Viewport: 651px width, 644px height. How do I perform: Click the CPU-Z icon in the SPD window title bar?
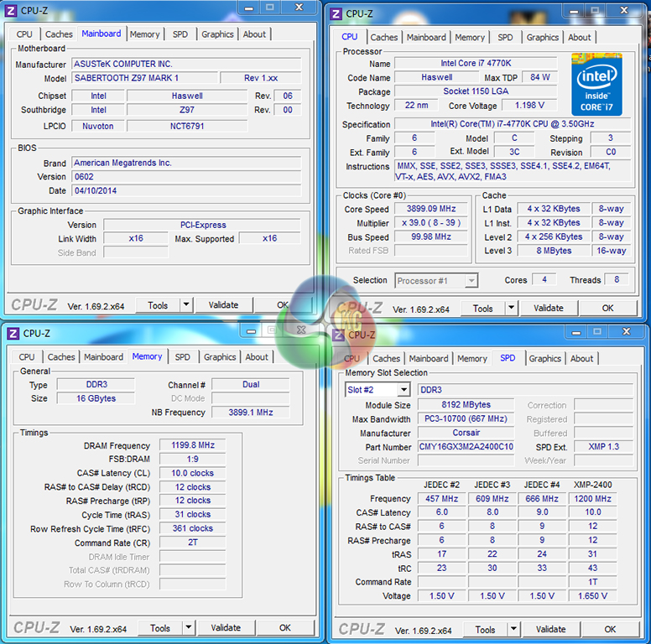[x=338, y=335]
